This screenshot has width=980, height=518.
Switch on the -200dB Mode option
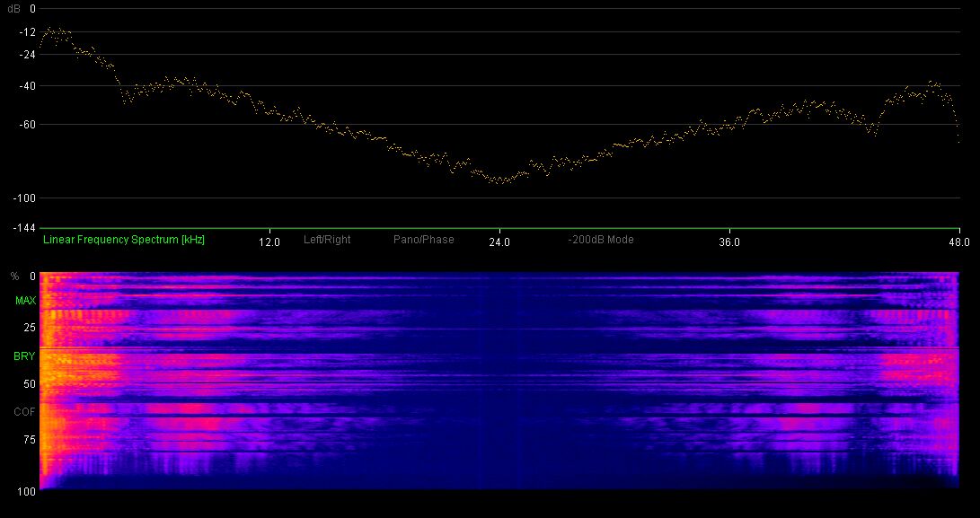(x=601, y=240)
